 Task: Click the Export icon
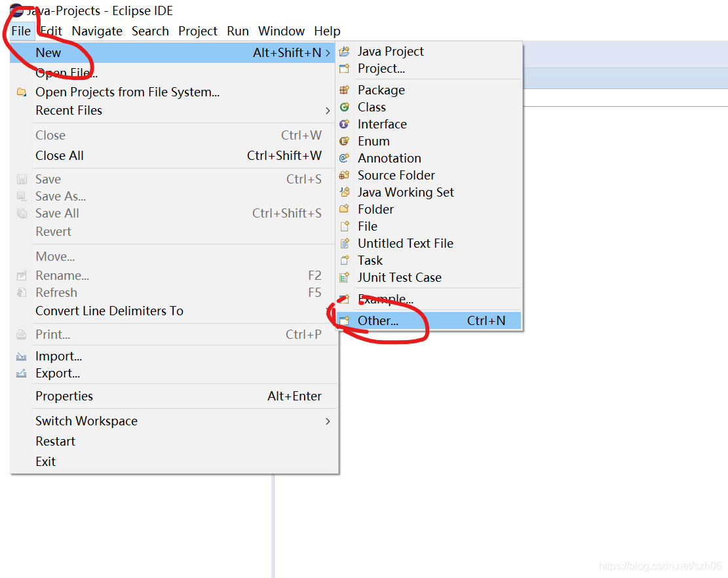[22, 374]
